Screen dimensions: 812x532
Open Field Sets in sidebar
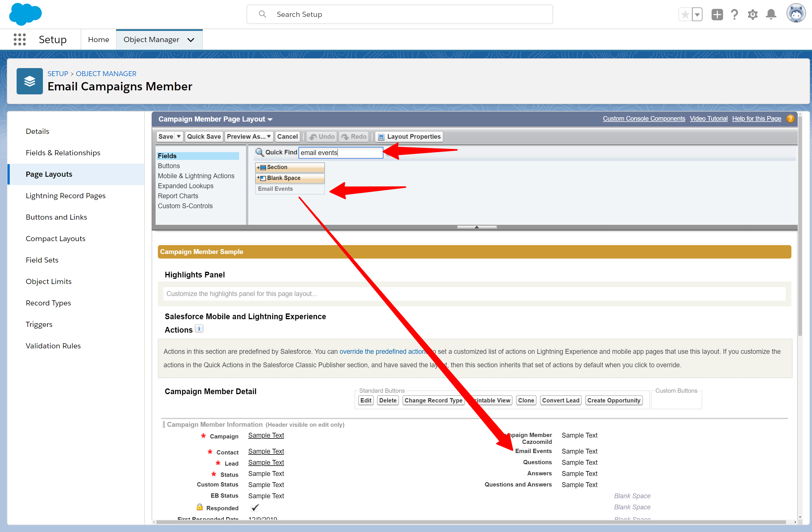[x=42, y=260]
